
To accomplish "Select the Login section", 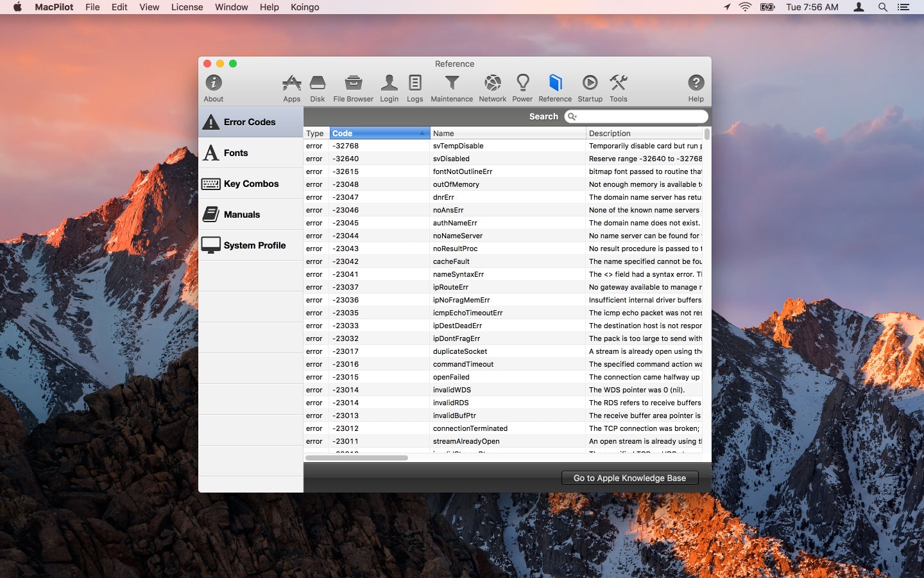I will [x=389, y=87].
